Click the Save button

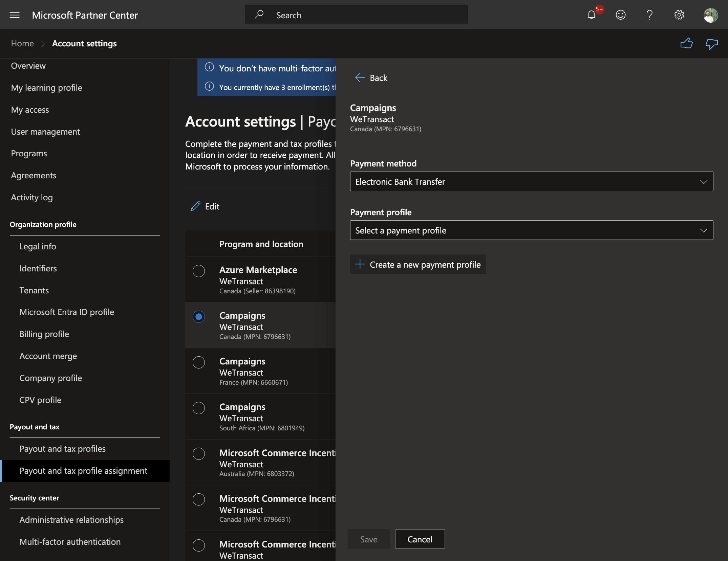click(x=369, y=539)
